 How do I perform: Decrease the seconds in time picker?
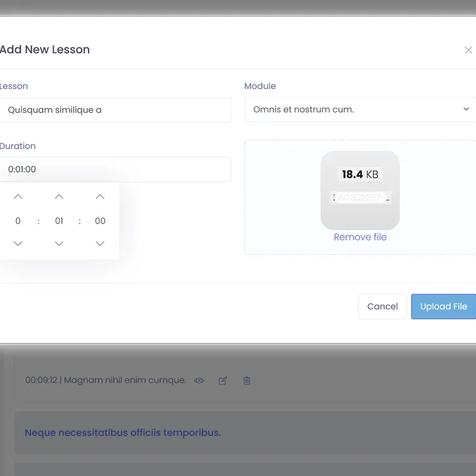click(x=100, y=244)
